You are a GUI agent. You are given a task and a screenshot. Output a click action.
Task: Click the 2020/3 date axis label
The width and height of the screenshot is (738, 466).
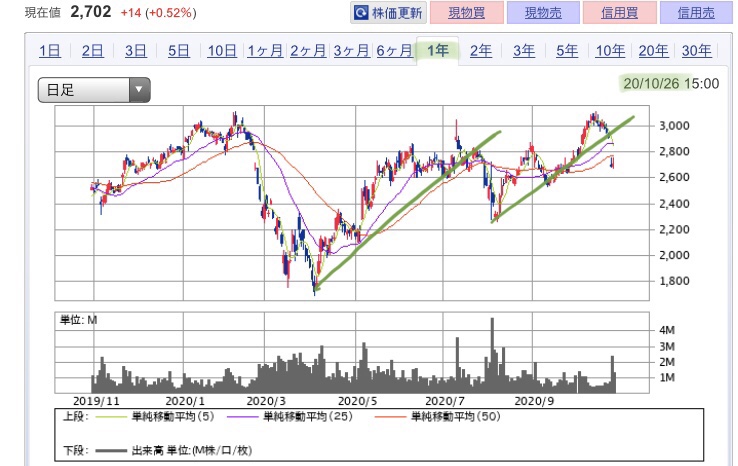[266, 401]
